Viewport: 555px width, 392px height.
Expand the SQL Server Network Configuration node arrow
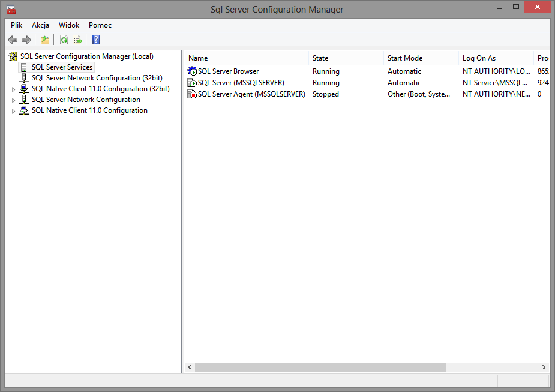point(14,100)
